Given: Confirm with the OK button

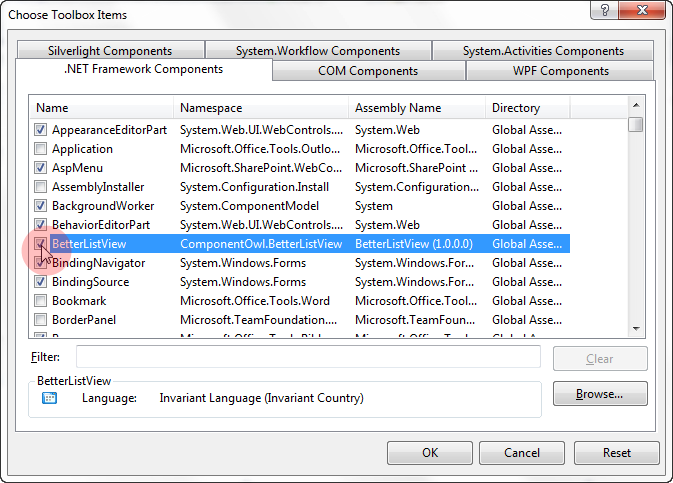Looking at the screenshot, I should pos(430,453).
